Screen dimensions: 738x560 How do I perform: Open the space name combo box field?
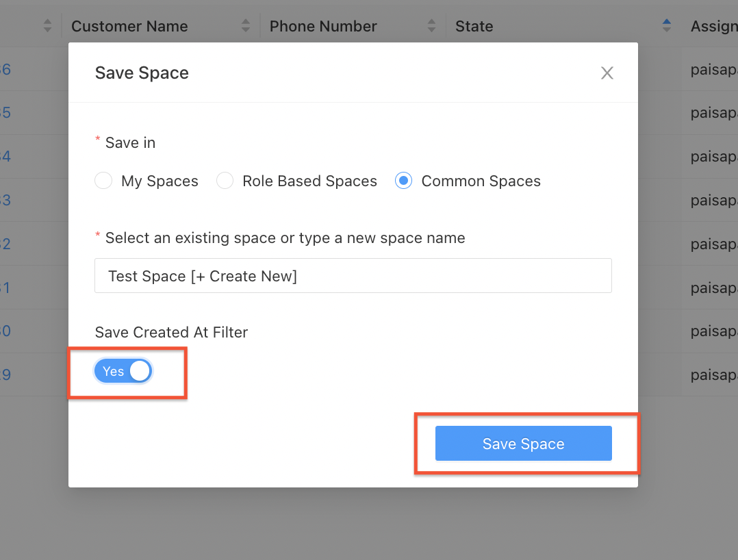(353, 275)
